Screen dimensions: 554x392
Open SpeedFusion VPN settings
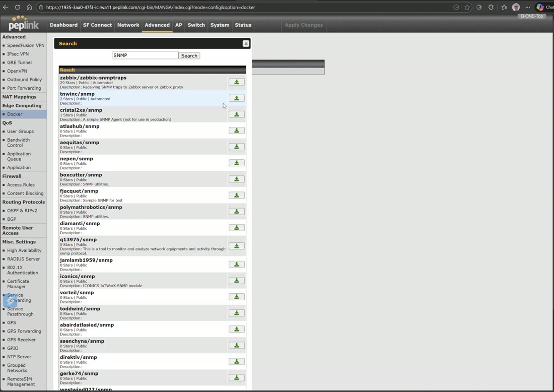(26, 45)
